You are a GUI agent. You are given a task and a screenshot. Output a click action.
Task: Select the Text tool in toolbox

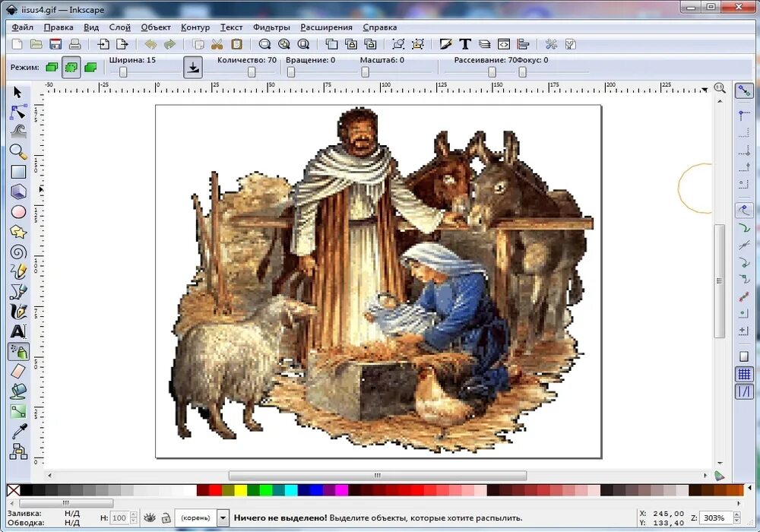click(18, 331)
